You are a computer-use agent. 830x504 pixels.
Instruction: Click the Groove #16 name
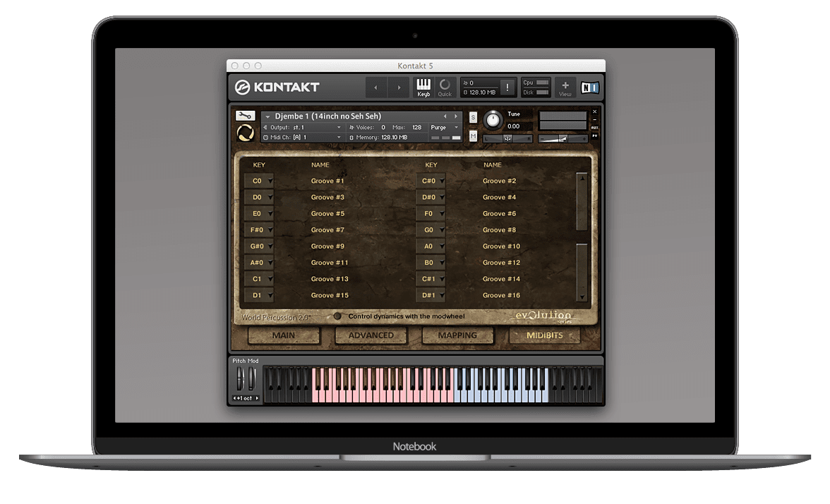[501, 295]
